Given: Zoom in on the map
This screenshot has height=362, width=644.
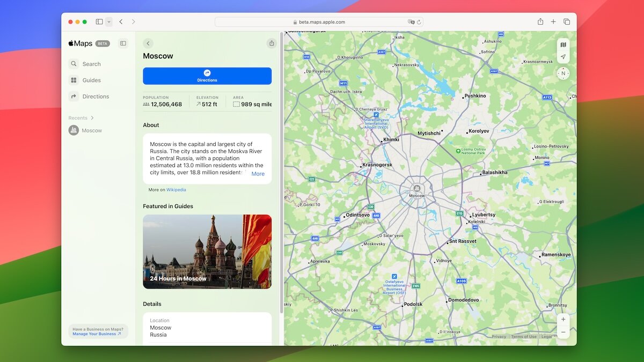Looking at the screenshot, I should (x=563, y=319).
